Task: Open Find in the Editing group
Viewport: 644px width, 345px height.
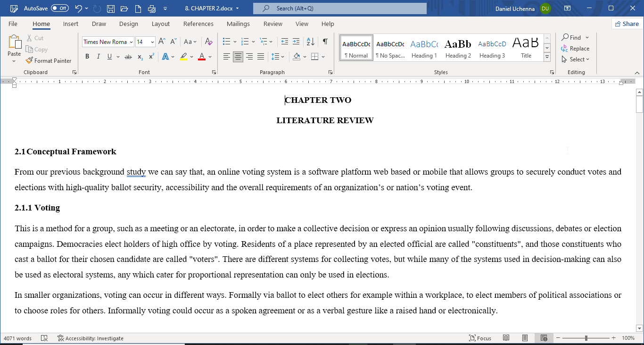Action: 574,37
